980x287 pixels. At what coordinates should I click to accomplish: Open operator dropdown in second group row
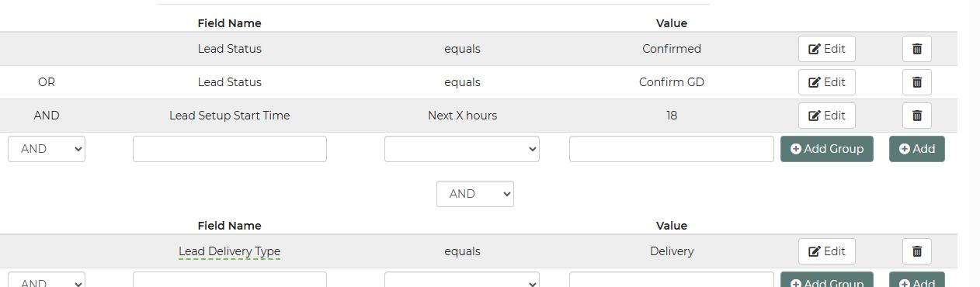462,279
